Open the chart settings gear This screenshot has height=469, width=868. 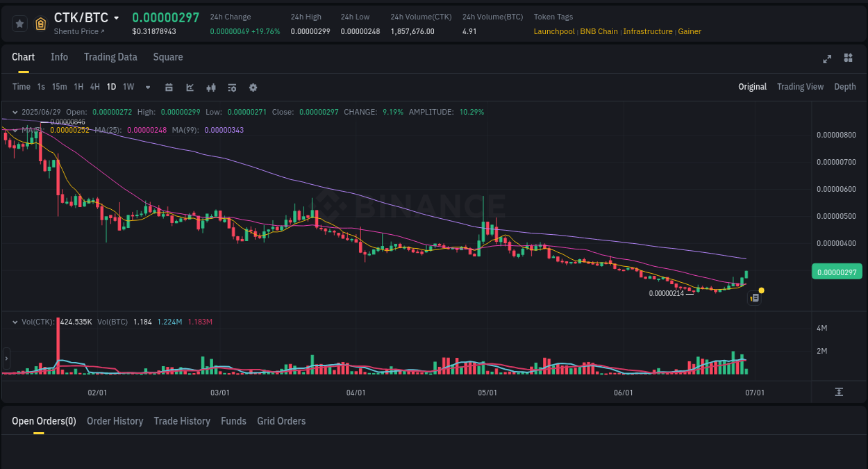(x=253, y=87)
